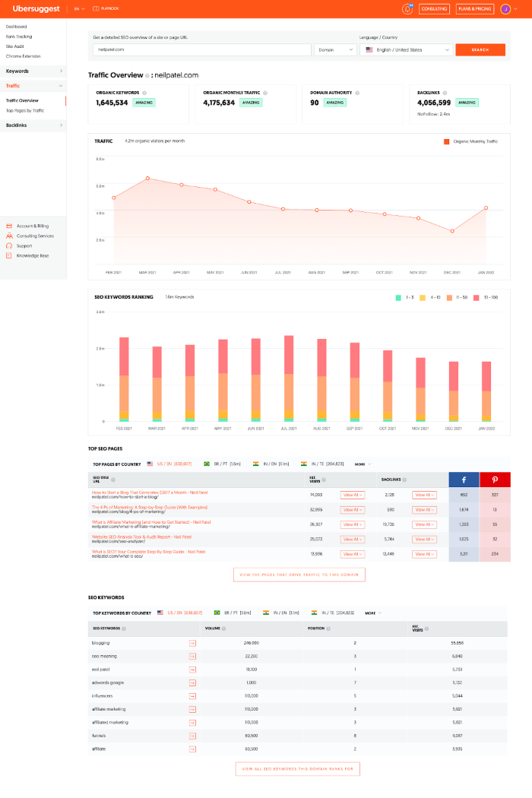532x798 pixels.
Task: Click the Facebook column header icon
Action: pos(464,480)
